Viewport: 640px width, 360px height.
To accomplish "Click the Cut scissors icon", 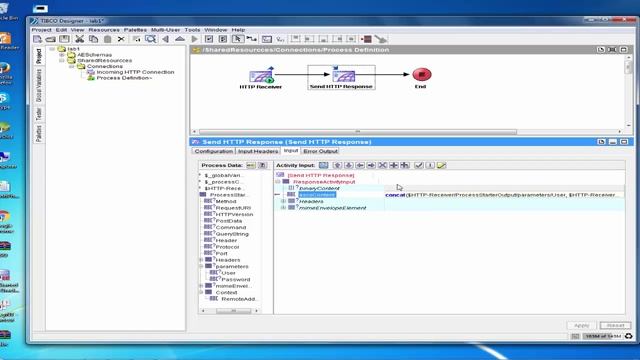I will 80,39.
